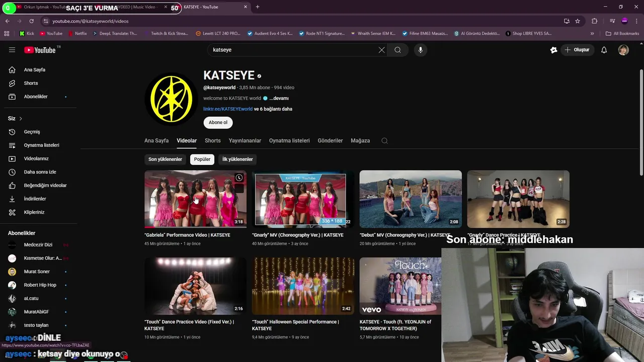The width and height of the screenshot is (644, 362).
Task: Open Gnarly Dance Practice thumbnail
Action: [518, 199]
